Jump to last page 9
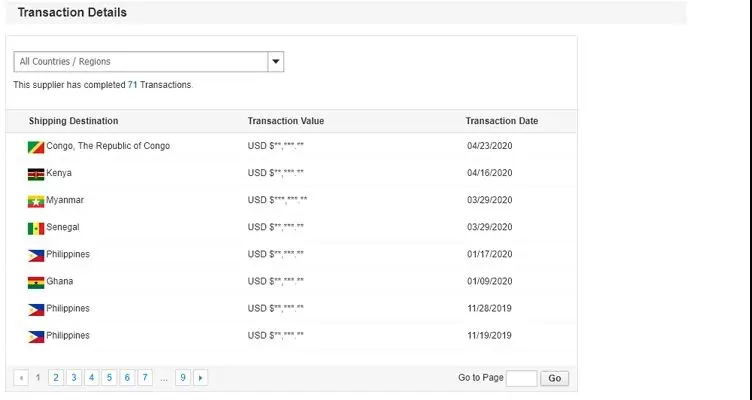The height and width of the screenshot is (400, 752). coord(182,378)
